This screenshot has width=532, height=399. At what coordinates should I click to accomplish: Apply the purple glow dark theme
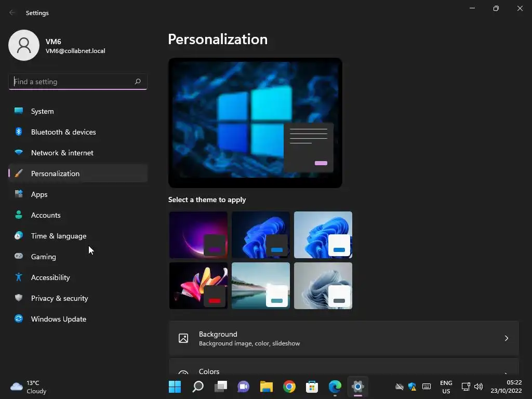tap(198, 235)
